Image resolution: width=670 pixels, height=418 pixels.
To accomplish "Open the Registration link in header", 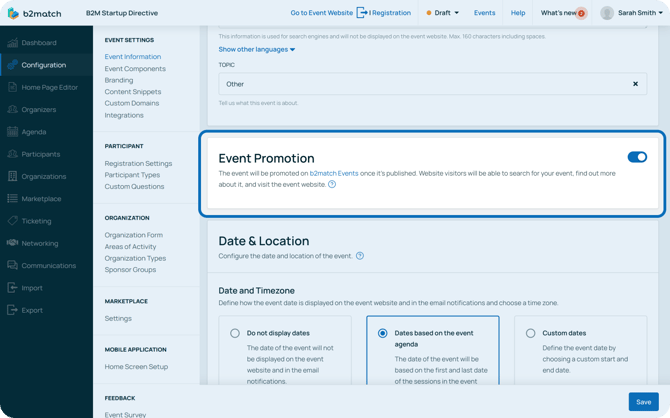I will click(x=390, y=13).
